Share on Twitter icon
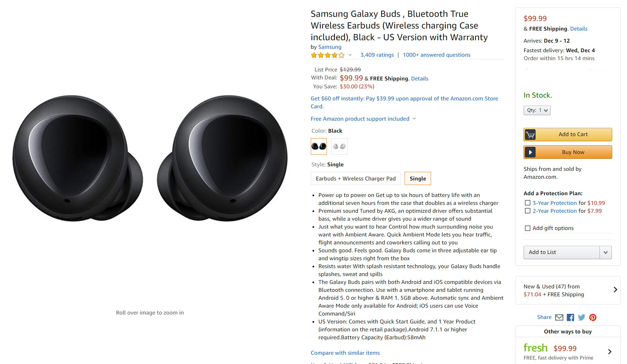Viewport: 627px width, 364px height. [x=581, y=317]
